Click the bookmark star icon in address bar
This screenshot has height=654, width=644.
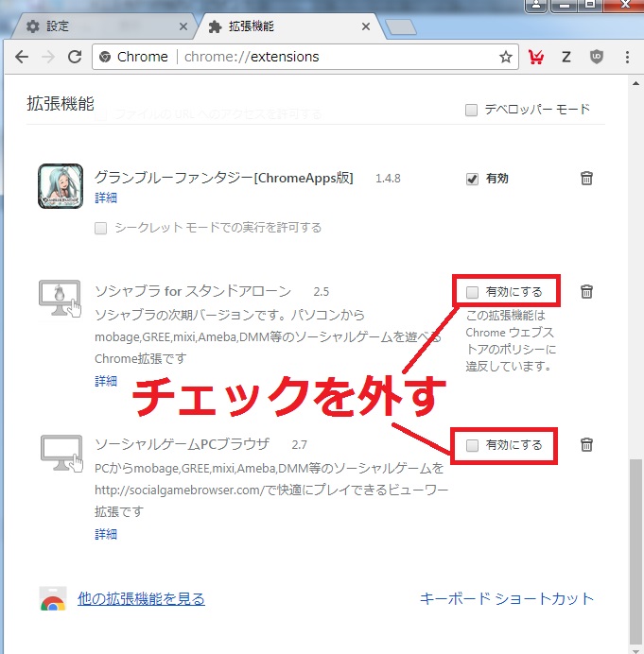506,57
